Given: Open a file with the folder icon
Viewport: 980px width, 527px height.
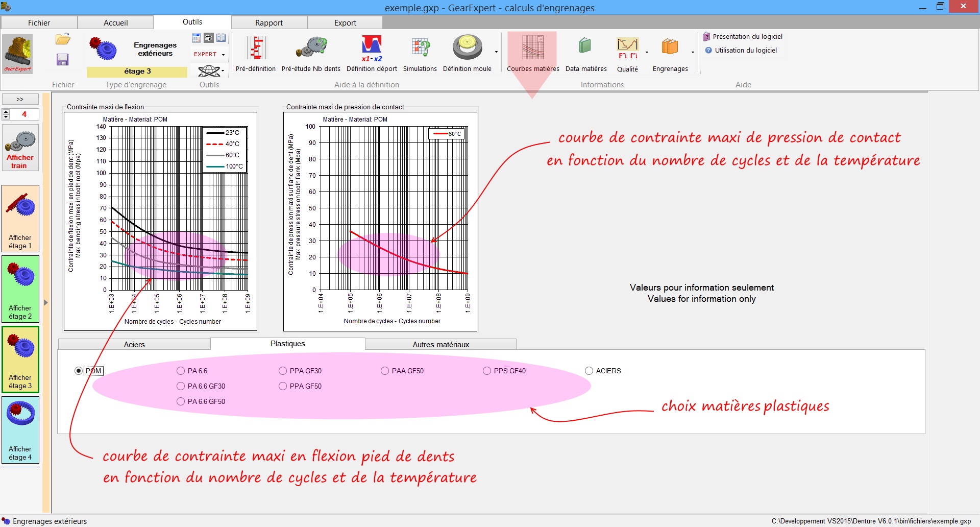Looking at the screenshot, I should tap(63, 39).
